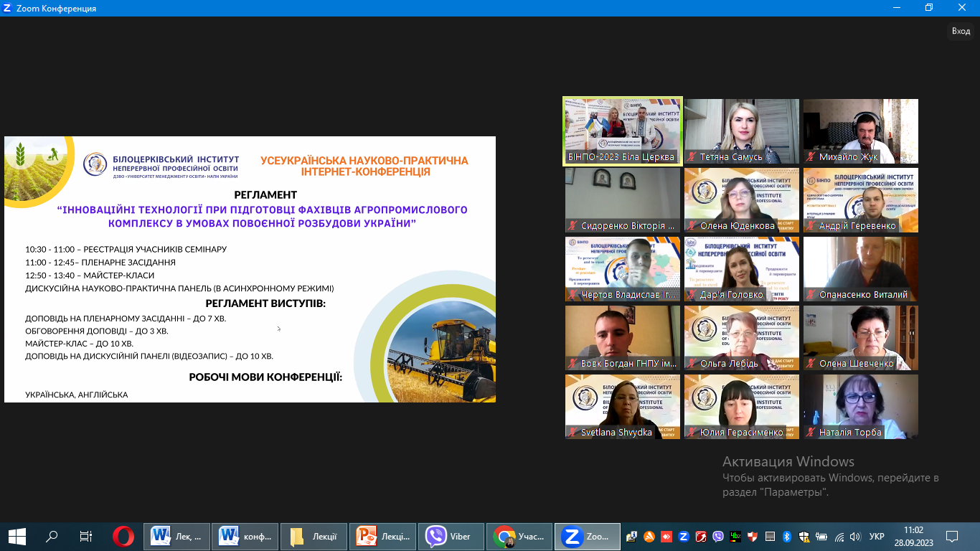
Task: Switch to the Word конф document in the taskbar
Action: tap(248, 536)
